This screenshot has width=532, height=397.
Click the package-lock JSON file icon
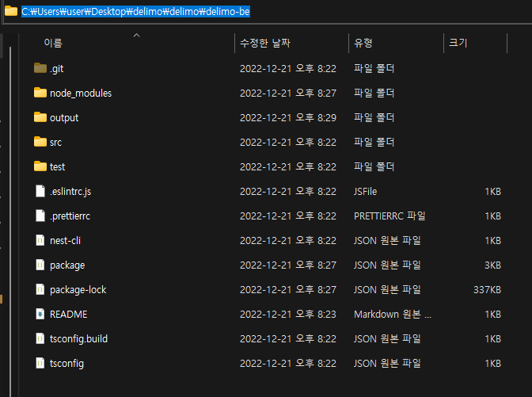tap(40, 289)
